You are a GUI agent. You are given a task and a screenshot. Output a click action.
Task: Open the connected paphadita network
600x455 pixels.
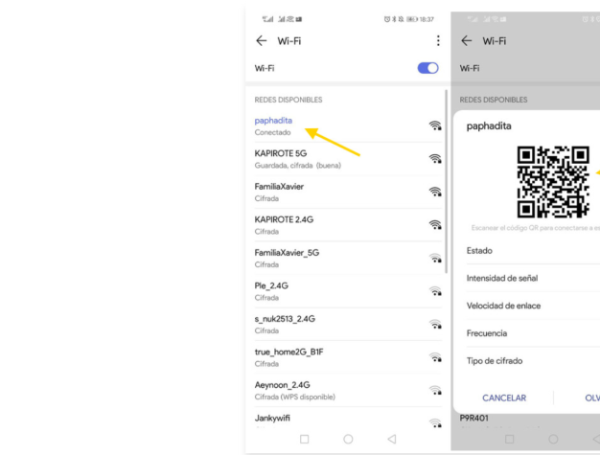point(348,126)
